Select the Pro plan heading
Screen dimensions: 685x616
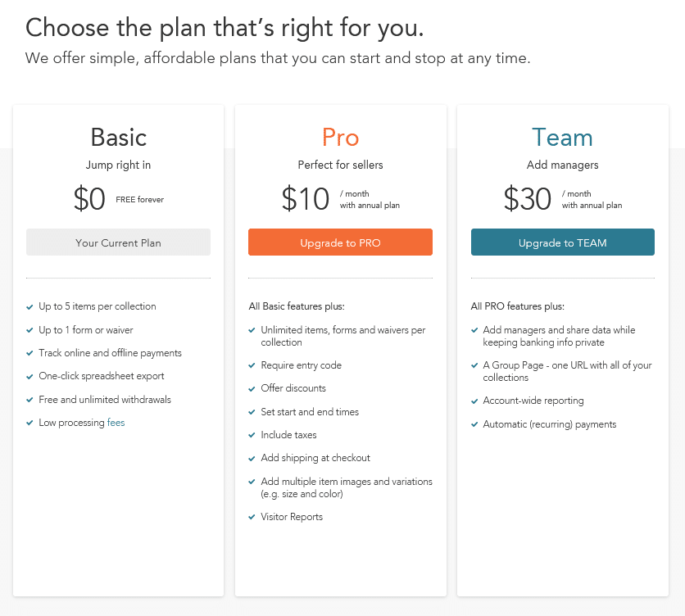point(340,137)
